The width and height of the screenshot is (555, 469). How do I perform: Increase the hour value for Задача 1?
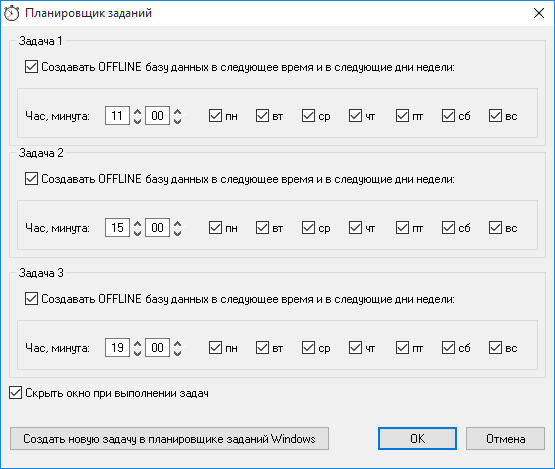pyautogui.click(x=137, y=112)
